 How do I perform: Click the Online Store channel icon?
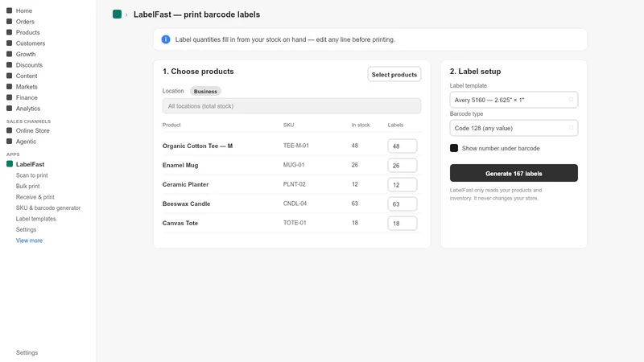(9, 130)
